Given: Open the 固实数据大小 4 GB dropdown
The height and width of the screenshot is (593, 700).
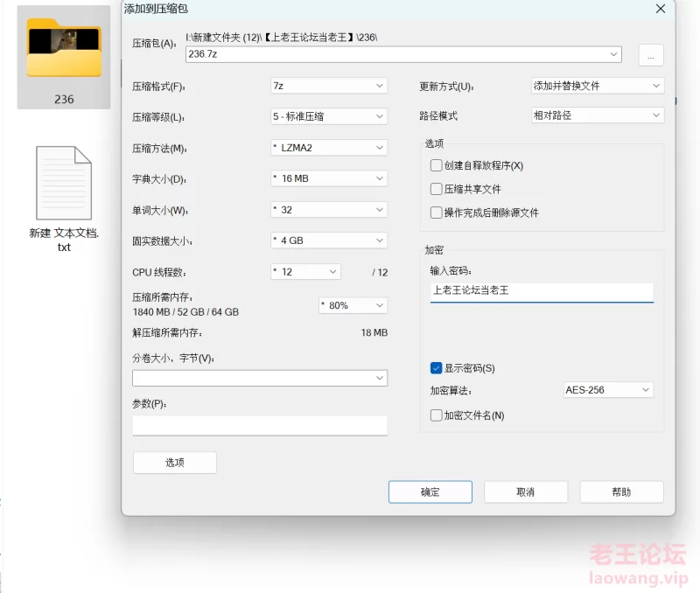Looking at the screenshot, I should tap(329, 241).
